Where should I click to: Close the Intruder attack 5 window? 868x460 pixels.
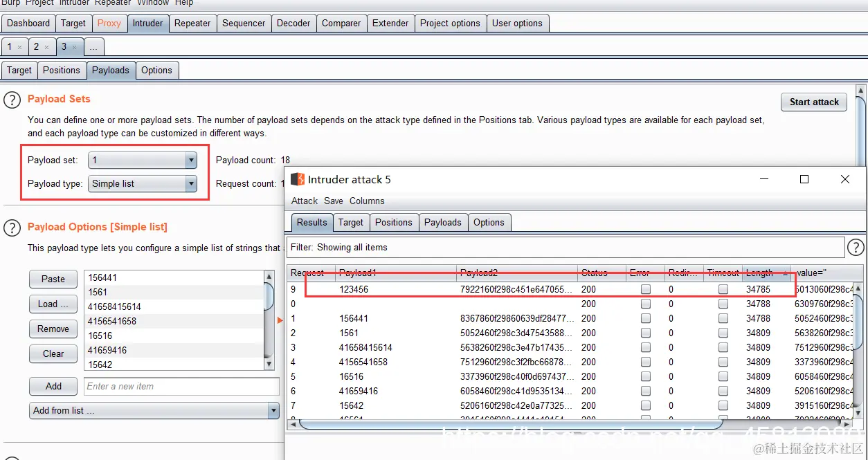pos(845,179)
